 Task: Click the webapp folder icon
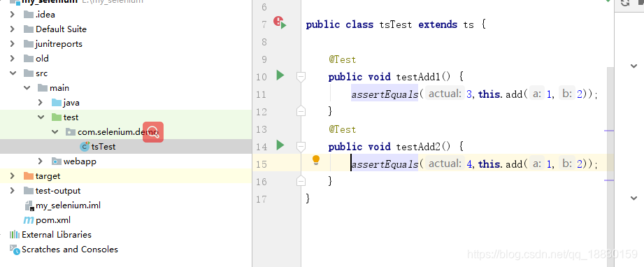(x=56, y=161)
